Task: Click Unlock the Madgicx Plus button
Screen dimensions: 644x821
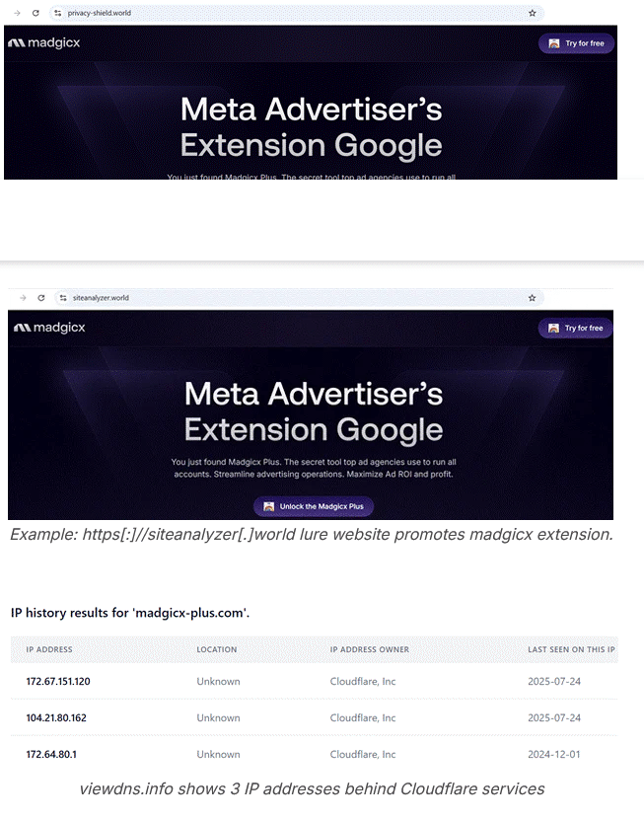Action: click(314, 506)
